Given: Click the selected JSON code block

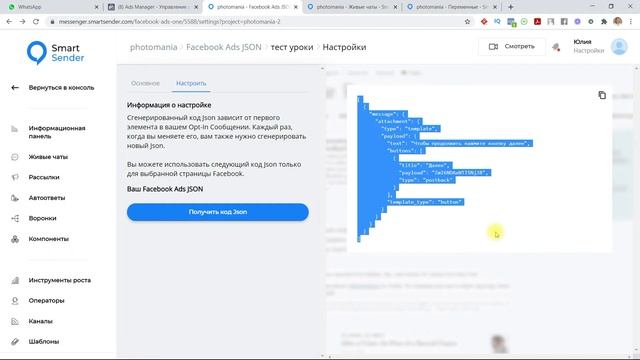Looking at the screenshot, I should 445,169.
